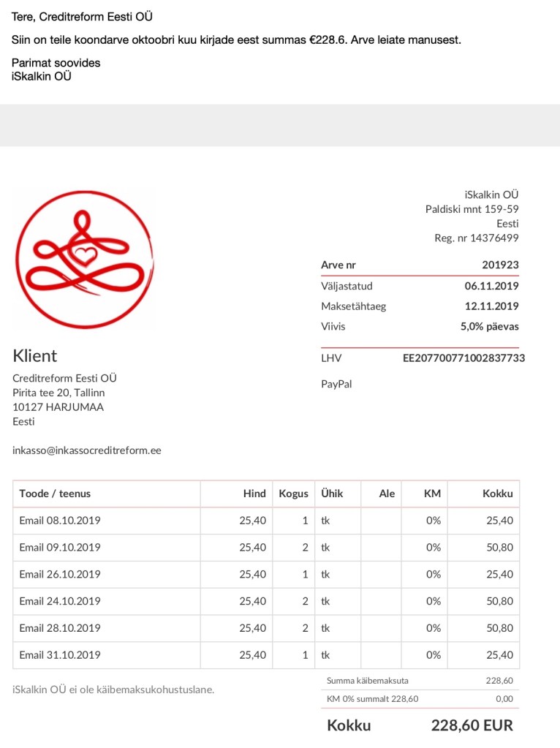Click the inkasso@inkassocreditreform.ee email address

point(87,450)
